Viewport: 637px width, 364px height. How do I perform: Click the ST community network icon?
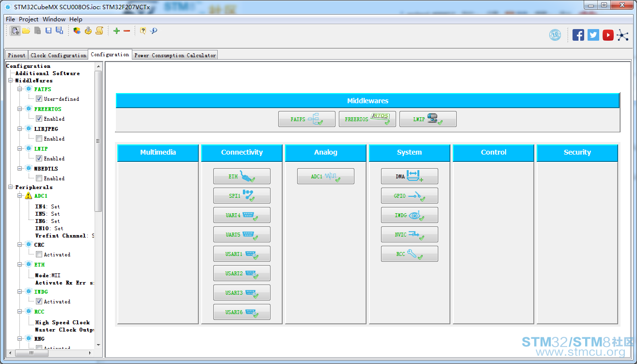pos(622,35)
